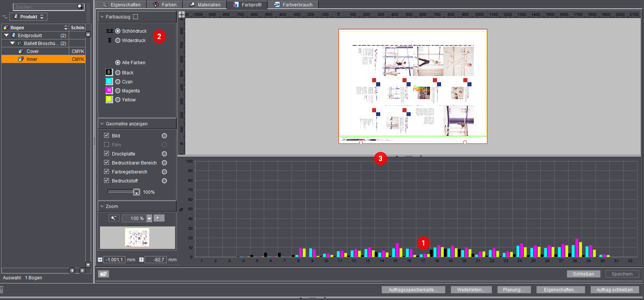Click the Weiterleiten... button
This screenshot has height=300, width=644.
[x=471, y=290]
